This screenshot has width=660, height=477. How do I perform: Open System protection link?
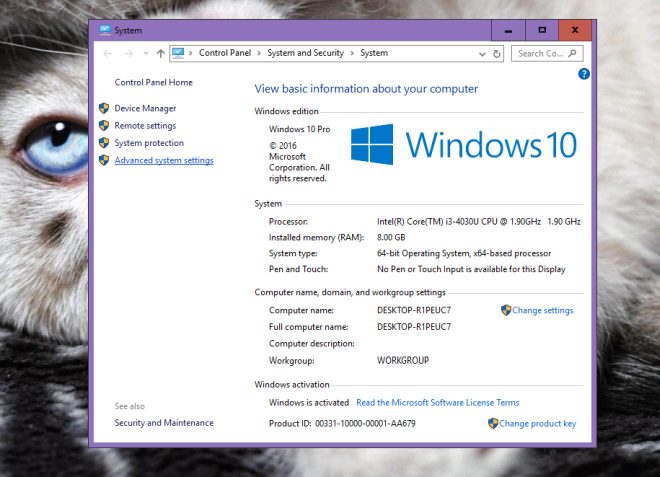[149, 143]
